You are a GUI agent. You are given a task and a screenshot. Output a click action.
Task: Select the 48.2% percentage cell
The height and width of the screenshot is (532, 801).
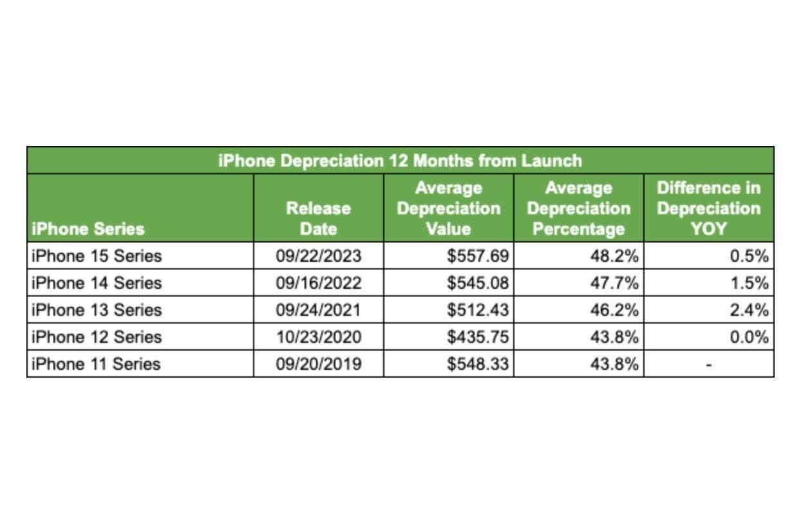point(579,256)
